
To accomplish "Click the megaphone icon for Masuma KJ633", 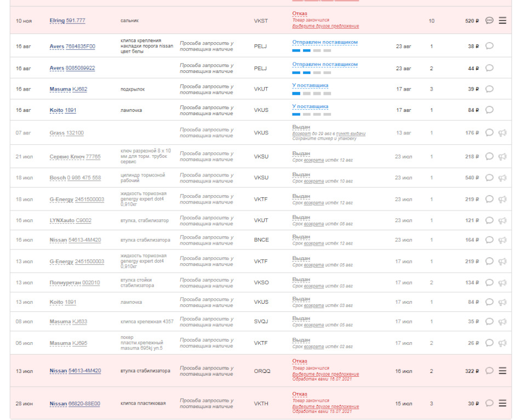I will [x=502, y=322].
